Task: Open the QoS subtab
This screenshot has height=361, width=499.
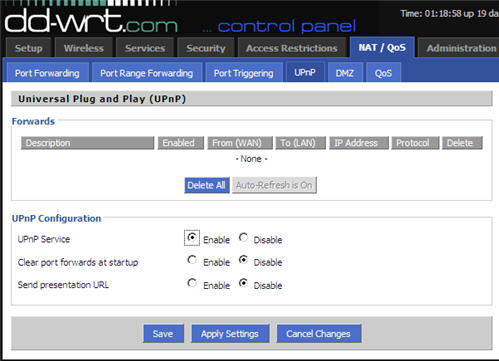Action: pyautogui.click(x=383, y=72)
